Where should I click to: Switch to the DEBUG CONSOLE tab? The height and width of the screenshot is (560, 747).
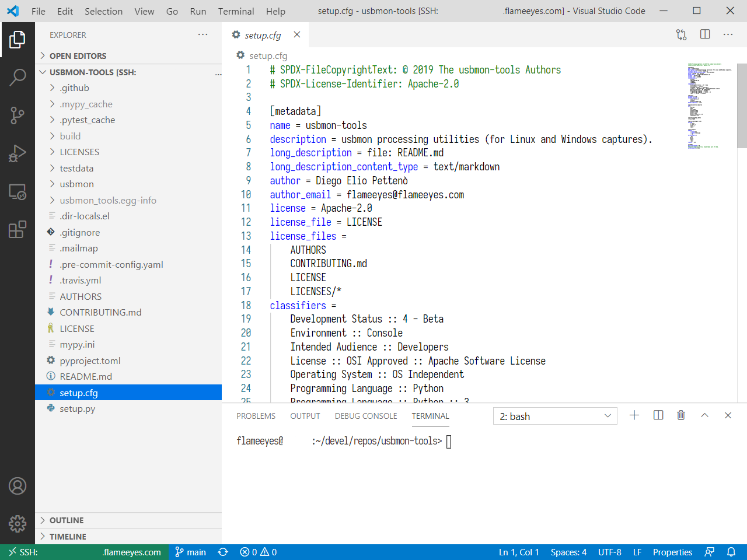coord(366,416)
